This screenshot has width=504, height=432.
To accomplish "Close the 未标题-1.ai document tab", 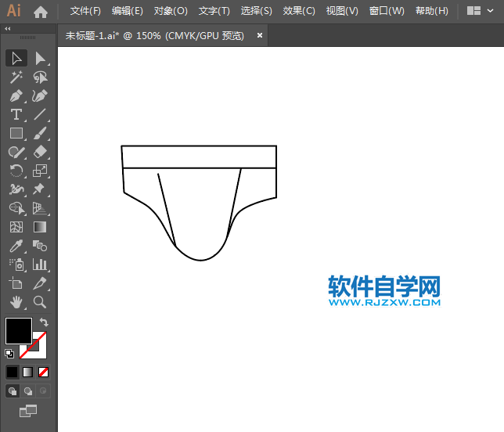I will 260,35.
